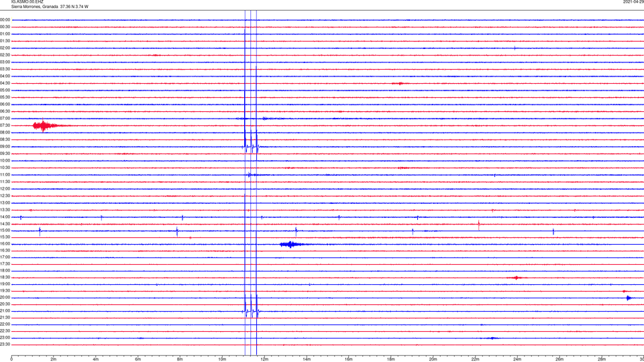Viewport: 644px width, 362px height.
Task: Click the blue seismic event on 16:00 trace
Action: [292, 245]
